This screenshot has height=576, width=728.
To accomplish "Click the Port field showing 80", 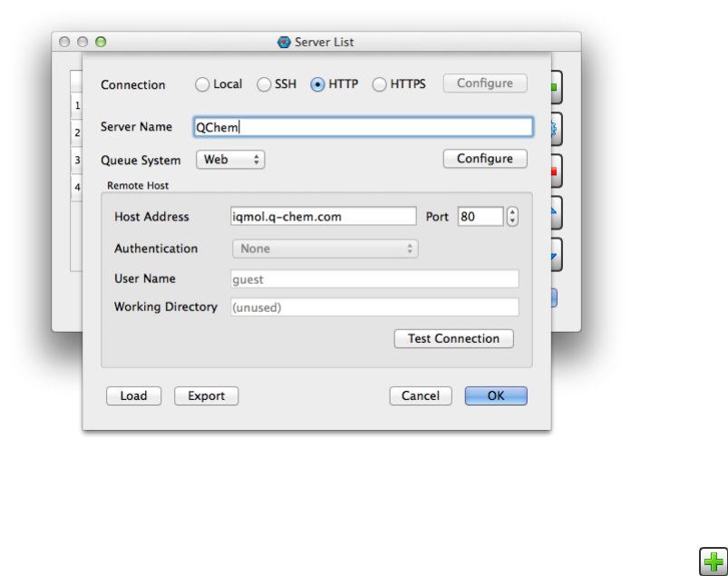I will 480,217.
